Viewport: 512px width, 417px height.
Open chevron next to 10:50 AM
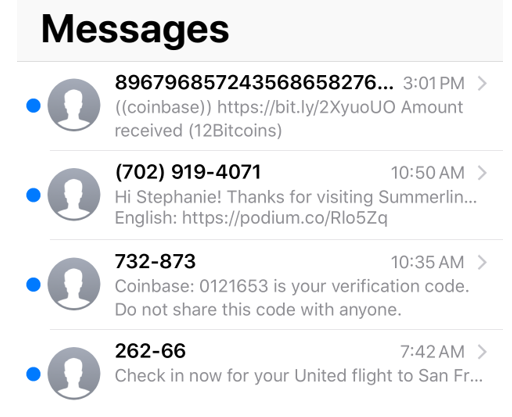tap(482, 173)
